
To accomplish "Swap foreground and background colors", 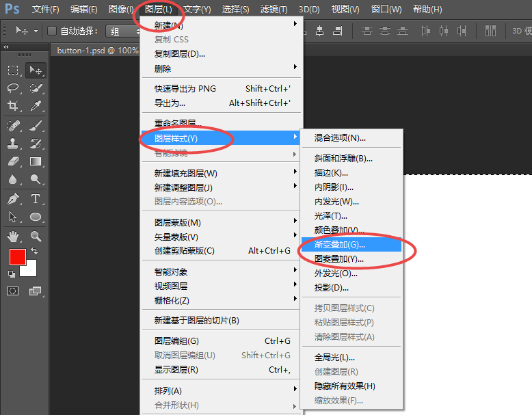I will point(34,251).
